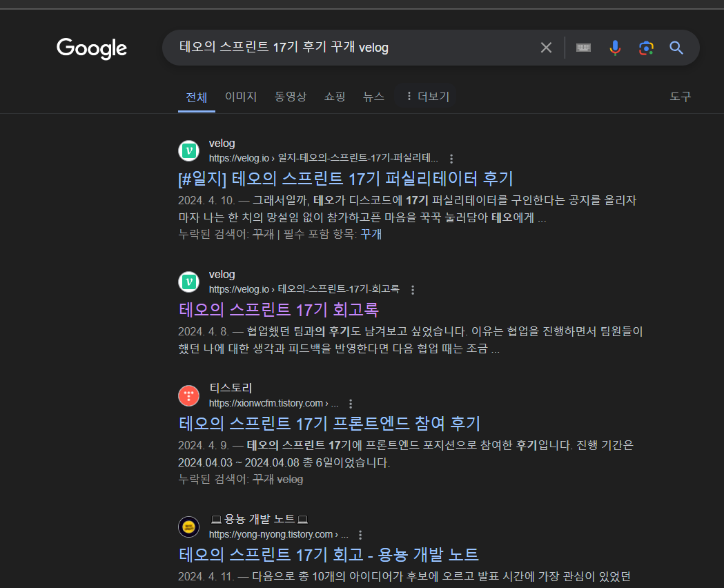Screen dimensions: 724x588
Task: Open more options for 회고록 result
Action: click(x=413, y=290)
